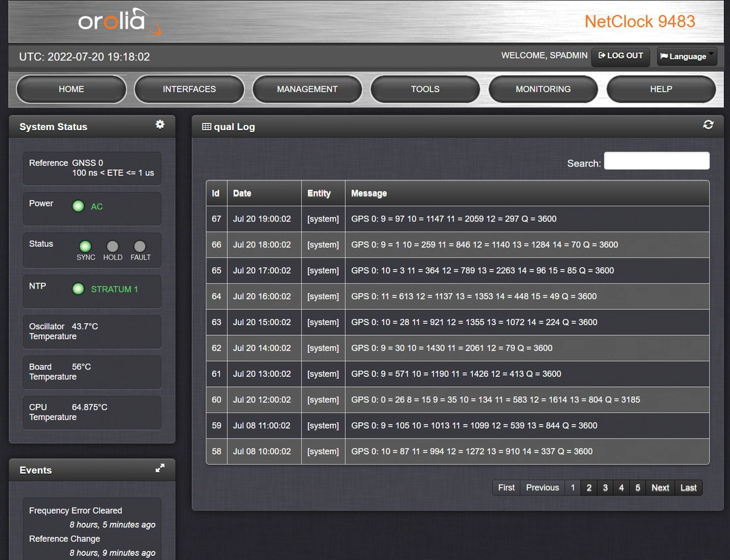Sort table by Date column
This screenshot has height=560, width=730.
264,193
